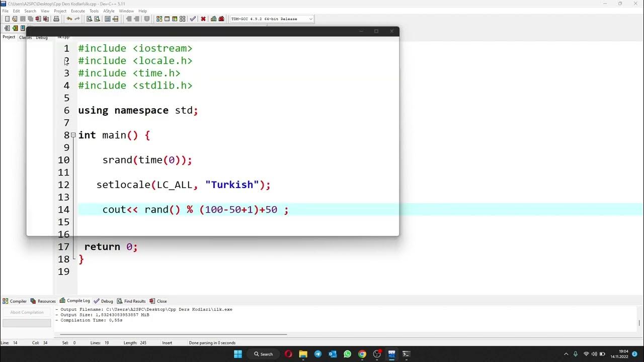Switch to the Project sidebar tab
Image resolution: width=644 pixels, height=362 pixels.
click(x=9, y=37)
